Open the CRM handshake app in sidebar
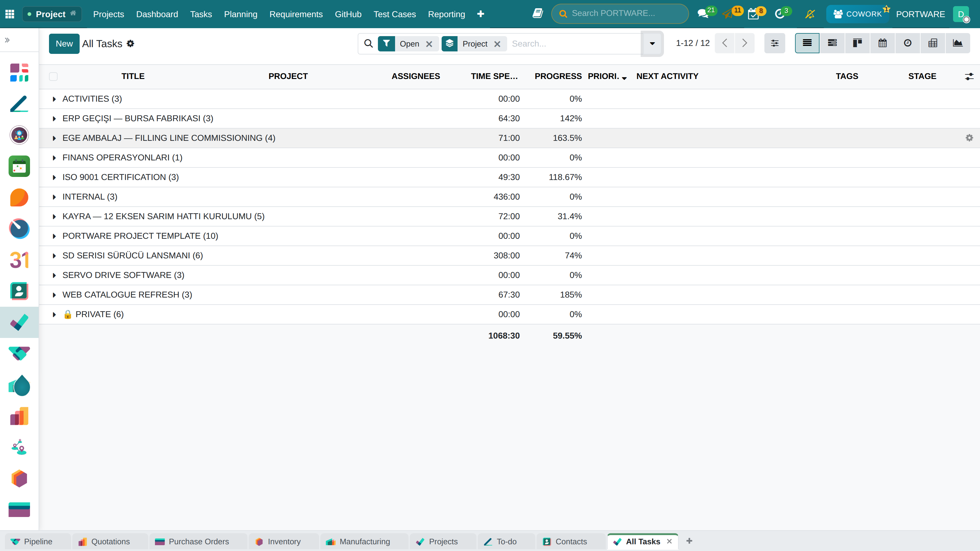This screenshot has height=551, width=980. click(19, 353)
